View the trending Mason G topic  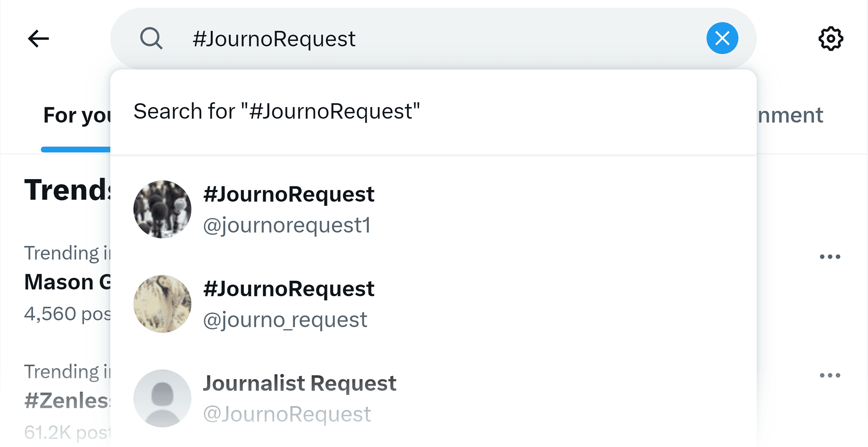point(62,282)
